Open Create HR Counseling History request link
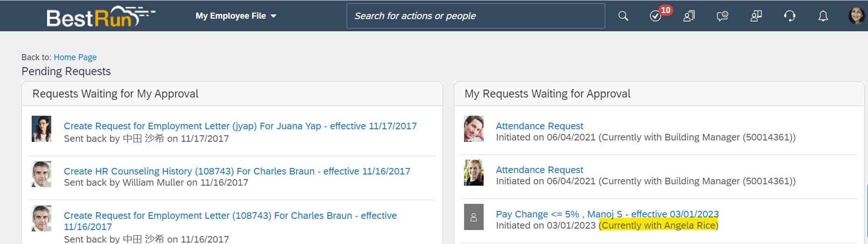Screen dimensions: 868x244 tap(237, 171)
